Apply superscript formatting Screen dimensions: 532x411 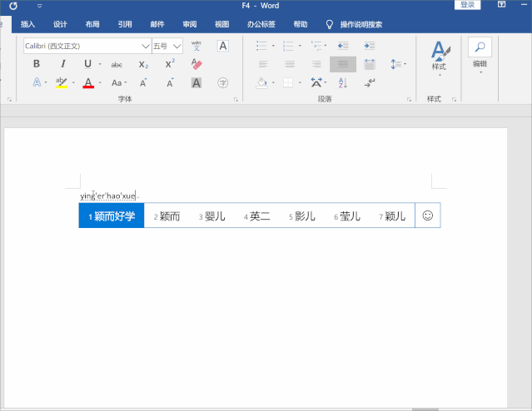(170, 64)
